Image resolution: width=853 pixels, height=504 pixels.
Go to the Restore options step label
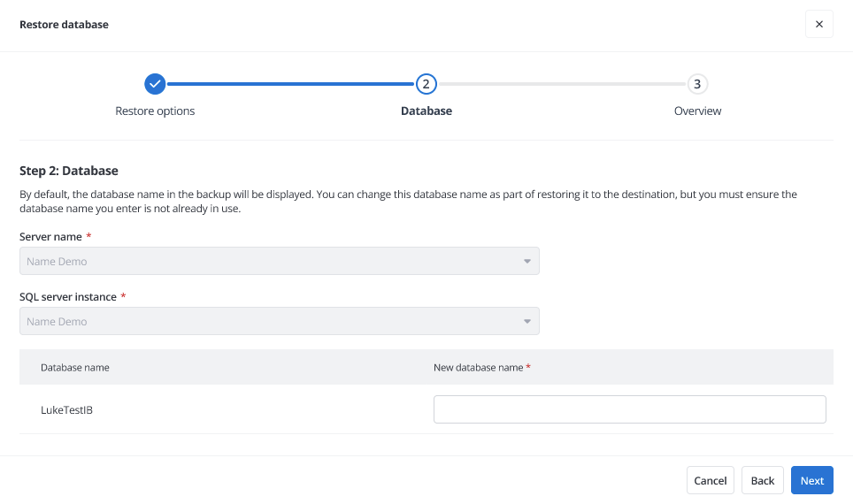click(155, 111)
